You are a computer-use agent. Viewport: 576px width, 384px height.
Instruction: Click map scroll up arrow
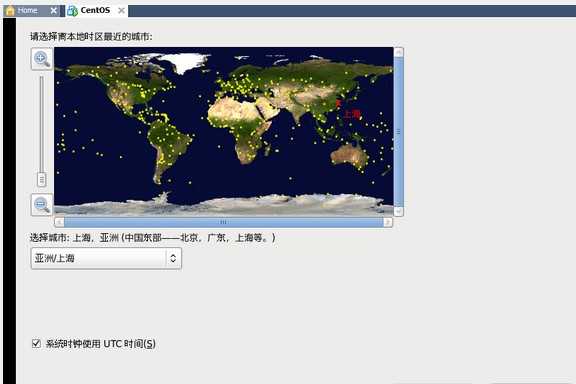[399, 52]
